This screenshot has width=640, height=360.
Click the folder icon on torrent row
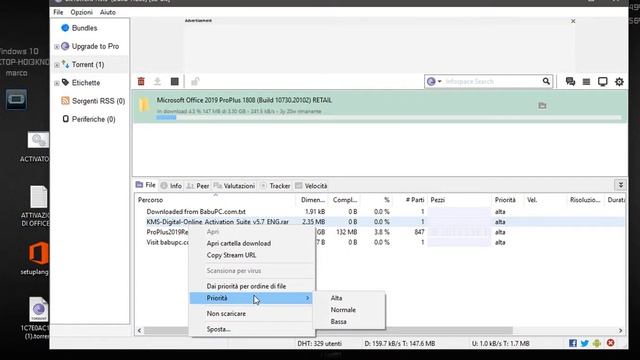(x=542, y=106)
